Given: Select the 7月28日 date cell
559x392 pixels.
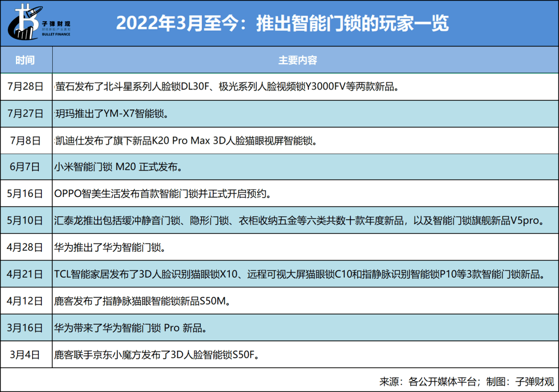Looking at the screenshot, I should pos(25,86).
